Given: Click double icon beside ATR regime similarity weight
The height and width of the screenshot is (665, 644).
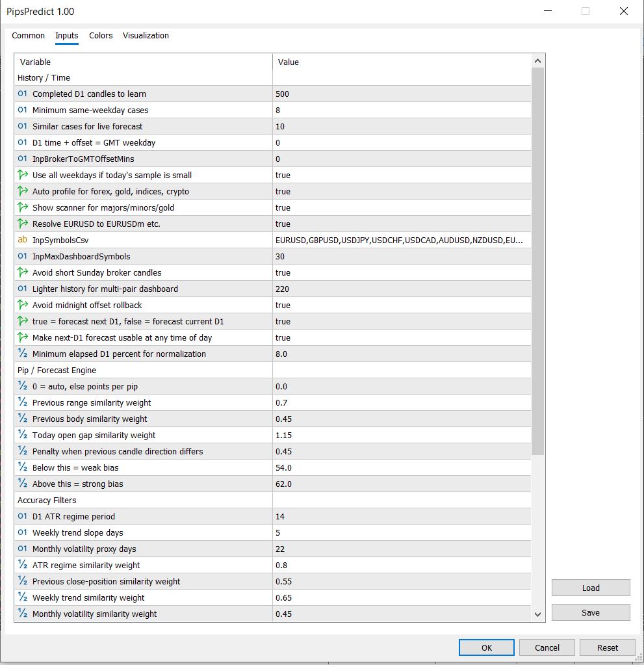Looking at the screenshot, I should click(23, 565).
